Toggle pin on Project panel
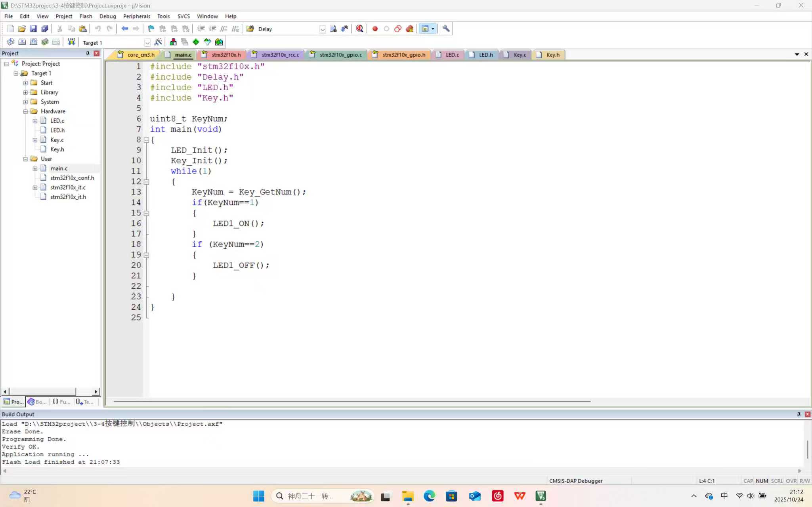Viewport: 812px width, 507px height. [88, 53]
